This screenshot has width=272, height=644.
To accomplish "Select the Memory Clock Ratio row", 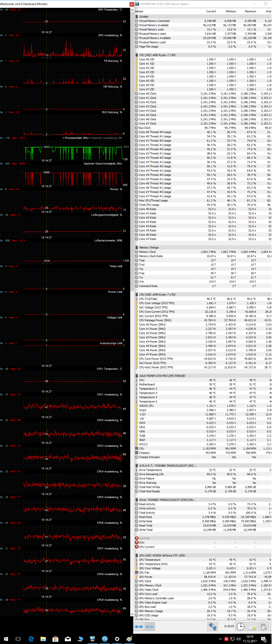I will [x=203, y=256].
